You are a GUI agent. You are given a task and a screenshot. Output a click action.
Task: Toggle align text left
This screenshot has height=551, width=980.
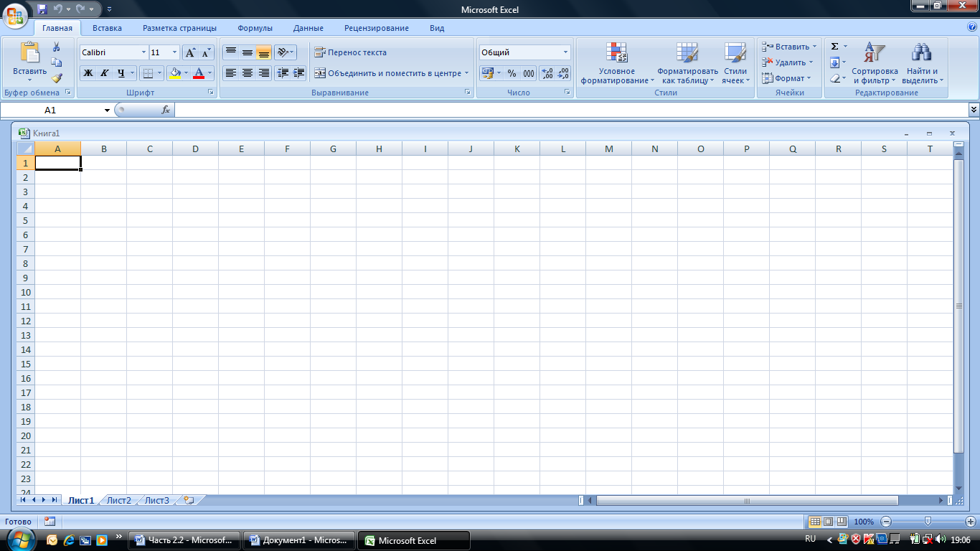pos(231,73)
